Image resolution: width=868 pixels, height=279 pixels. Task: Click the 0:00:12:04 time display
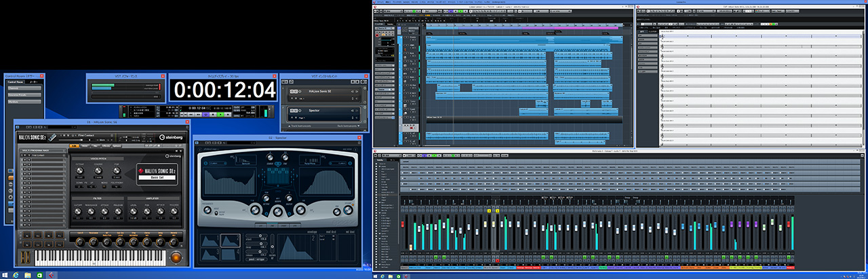224,90
